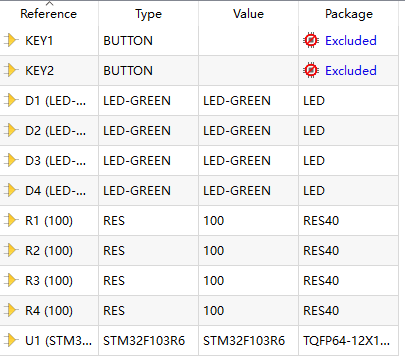Select the R2 (100) reference entry
The height and width of the screenshot is (363, 405).
click(x=49, y=251)
